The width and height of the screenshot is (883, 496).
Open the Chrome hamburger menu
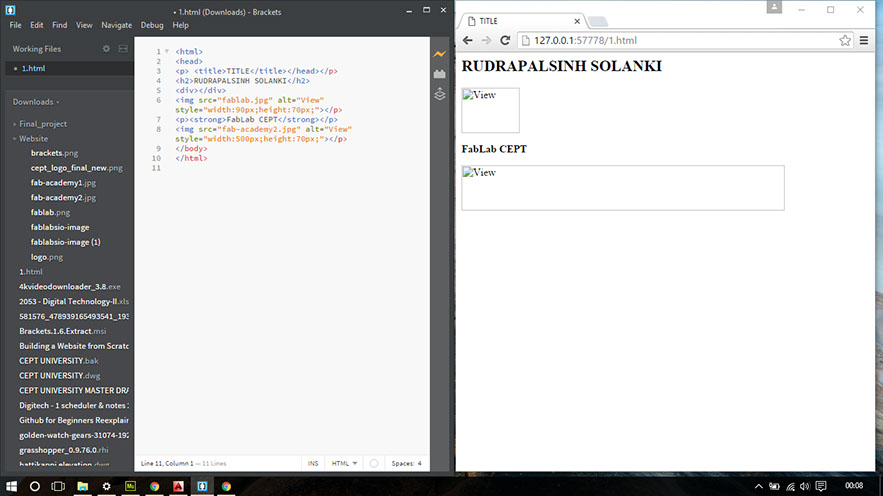(x=864, y=41)
